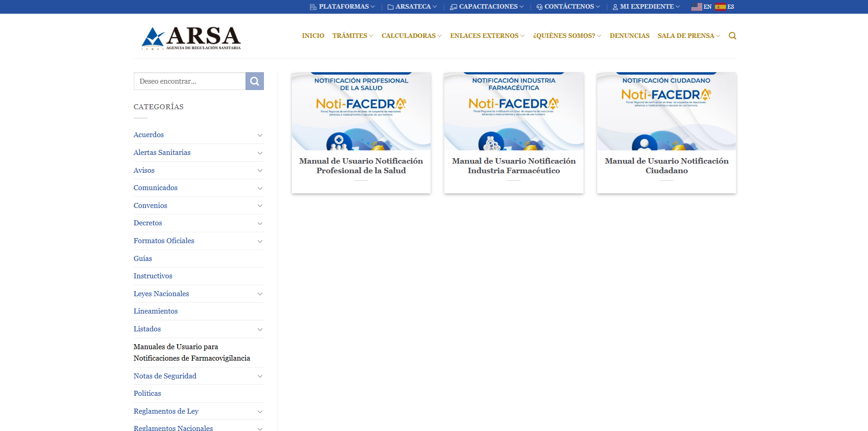
Task: Click the Arsateca folder icon
Action: [x=390, y=7]
